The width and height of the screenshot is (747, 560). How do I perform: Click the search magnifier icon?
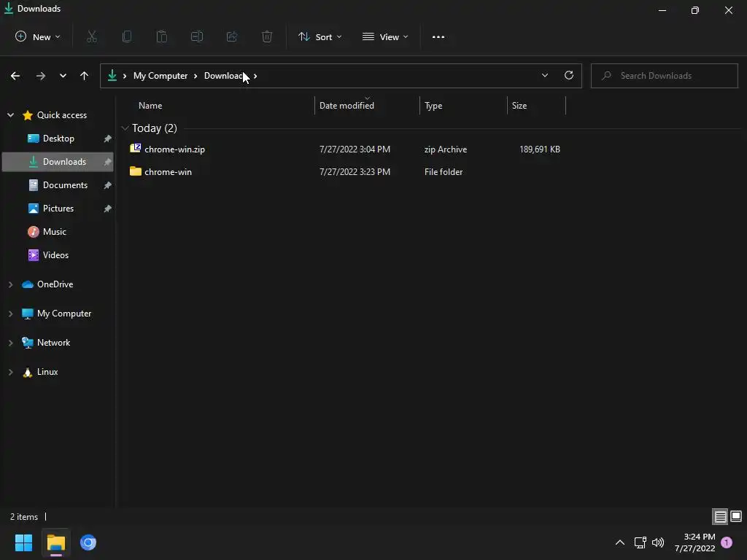pos(606,75)
